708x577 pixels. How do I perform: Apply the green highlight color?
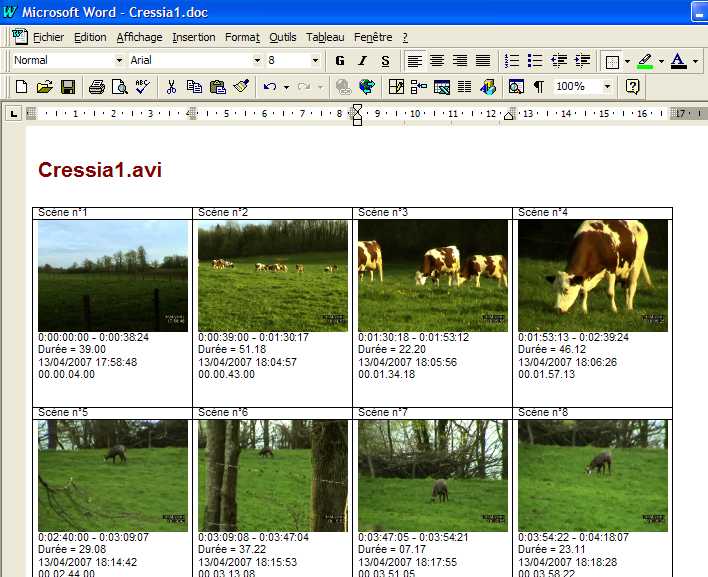(x=645, y=61)
